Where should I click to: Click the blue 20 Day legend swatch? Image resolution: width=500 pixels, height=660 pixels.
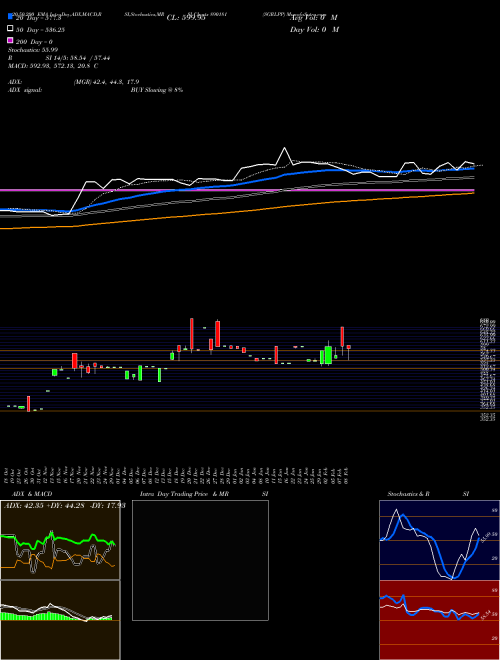click(10, 17)
